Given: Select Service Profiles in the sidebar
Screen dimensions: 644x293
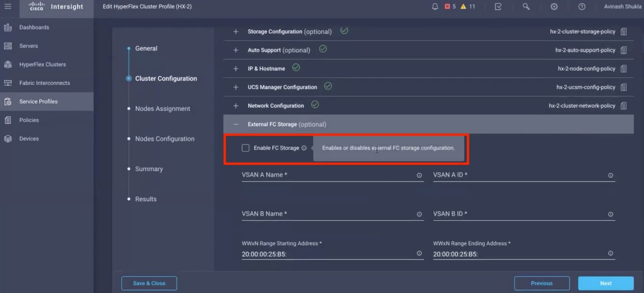Looking at the screenshot, I should tap(47, 101).
